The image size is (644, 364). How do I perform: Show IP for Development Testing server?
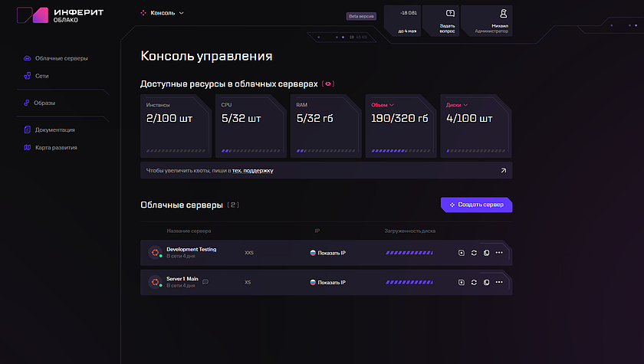327,252
